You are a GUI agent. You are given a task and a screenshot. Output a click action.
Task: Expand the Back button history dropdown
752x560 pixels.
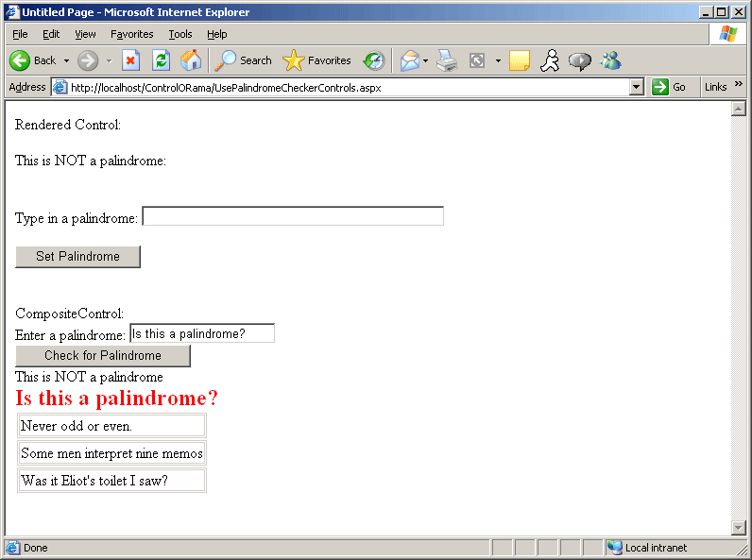(x=67, y=60)
